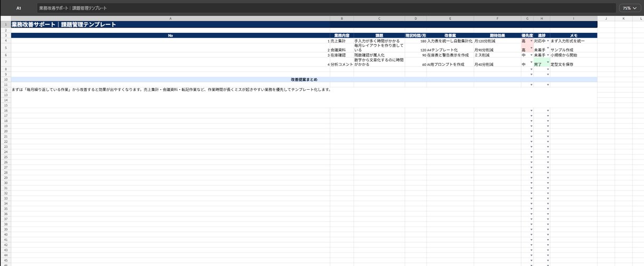This screenshot has height=266, width=644.
Task: Select the 在庫確認 cell
Action: click(x=342, y=55)
